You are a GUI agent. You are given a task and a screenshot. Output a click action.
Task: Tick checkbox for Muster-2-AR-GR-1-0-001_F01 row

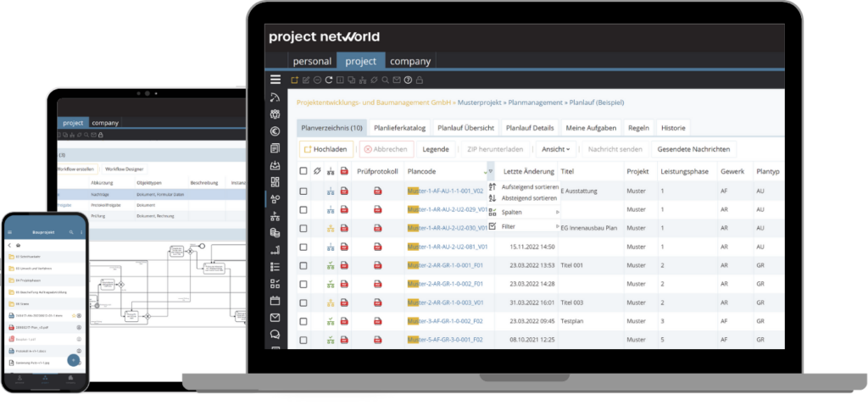[x=303, y=265]
